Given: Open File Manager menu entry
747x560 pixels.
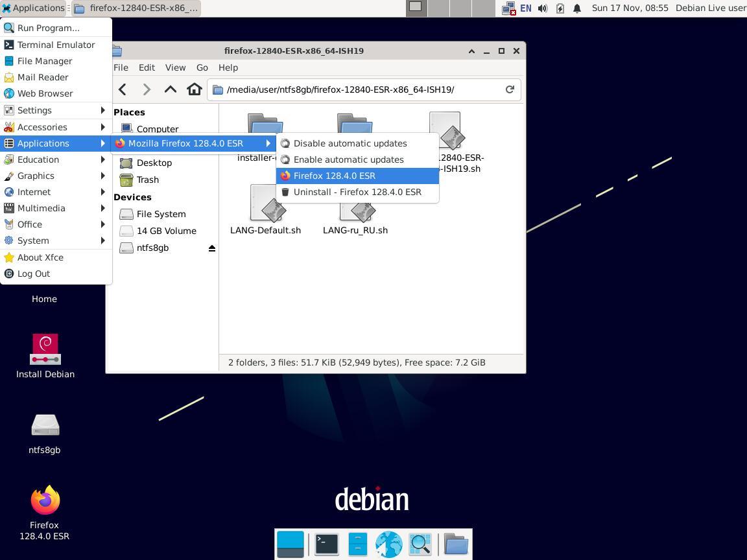Looking at the screenshot, I should click(x=56, y=61).
